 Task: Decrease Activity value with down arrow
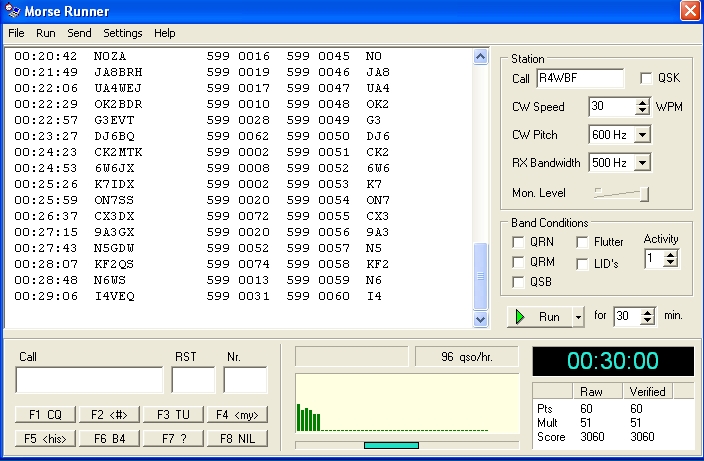pos(670,263)
